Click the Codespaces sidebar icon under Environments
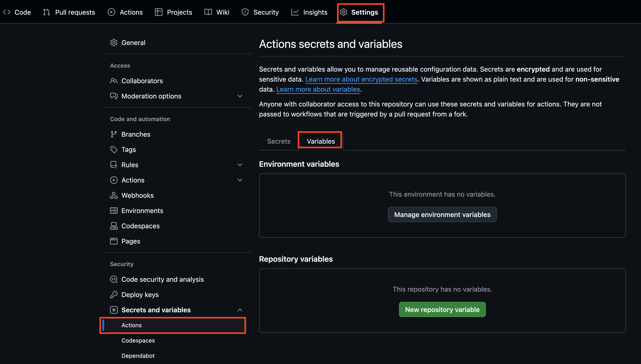 tap(114, 226)
